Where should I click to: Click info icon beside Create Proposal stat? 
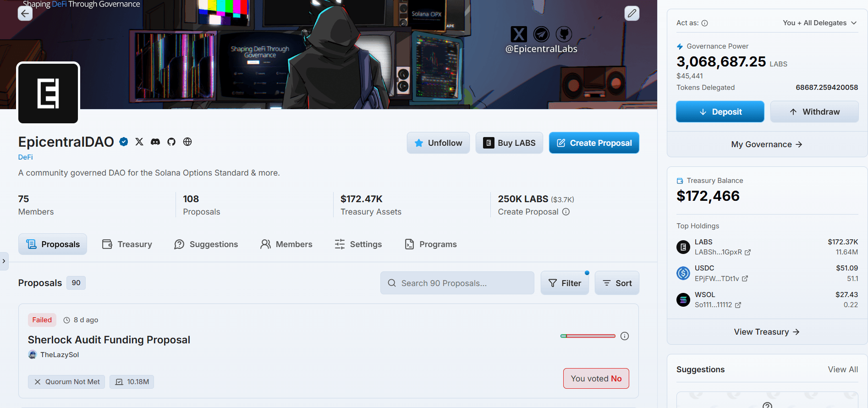click(566, 212)
